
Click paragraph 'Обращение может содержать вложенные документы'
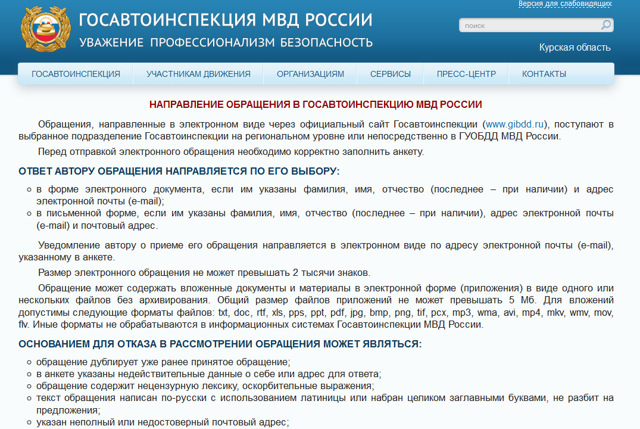pos(316,306)
